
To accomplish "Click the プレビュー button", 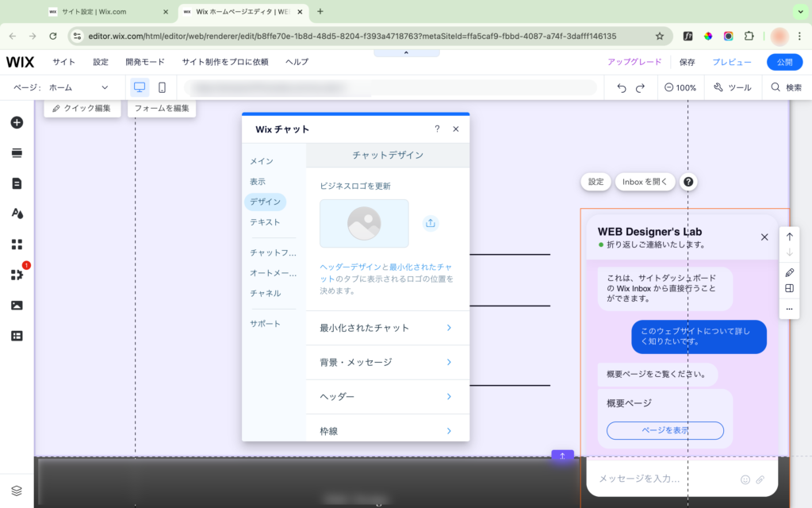I will (x=732, y=62).
